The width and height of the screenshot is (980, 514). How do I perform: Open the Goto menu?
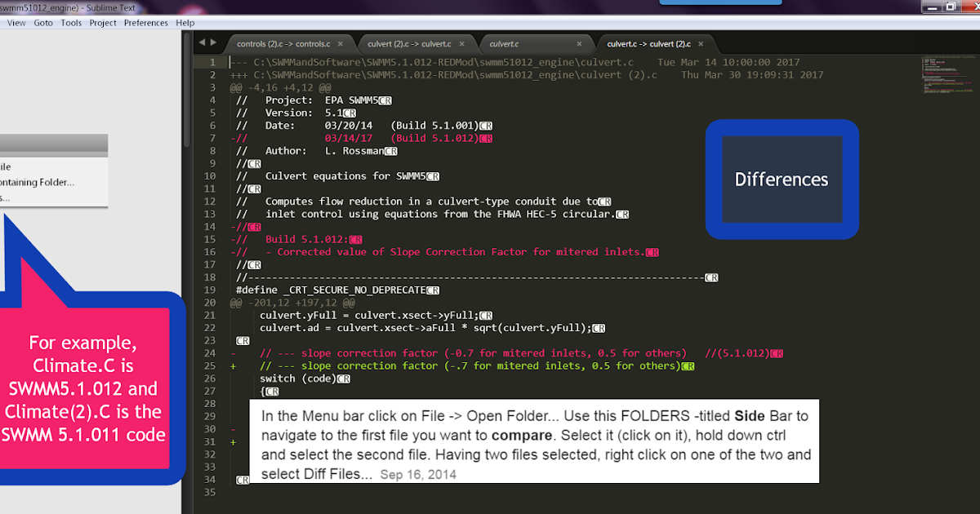coord(42,23)
